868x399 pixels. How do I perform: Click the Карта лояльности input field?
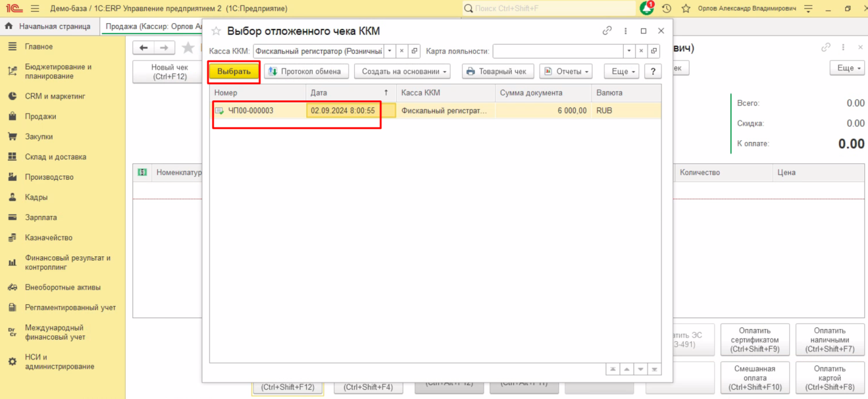pyautogui.click(x=557, y=51)
